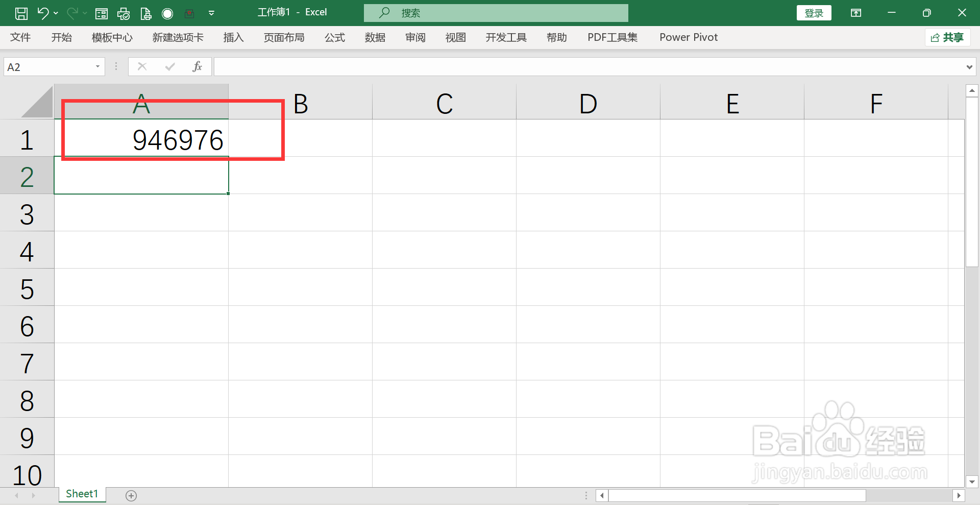This screenshot has width=980, height=505.
Task: Switch to the 插入 ribbon tab
Action: click(233, 37)
